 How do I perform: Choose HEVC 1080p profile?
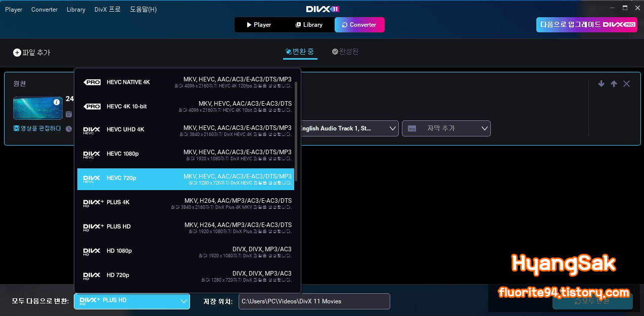pyautogui.click(x=186, y=155)
